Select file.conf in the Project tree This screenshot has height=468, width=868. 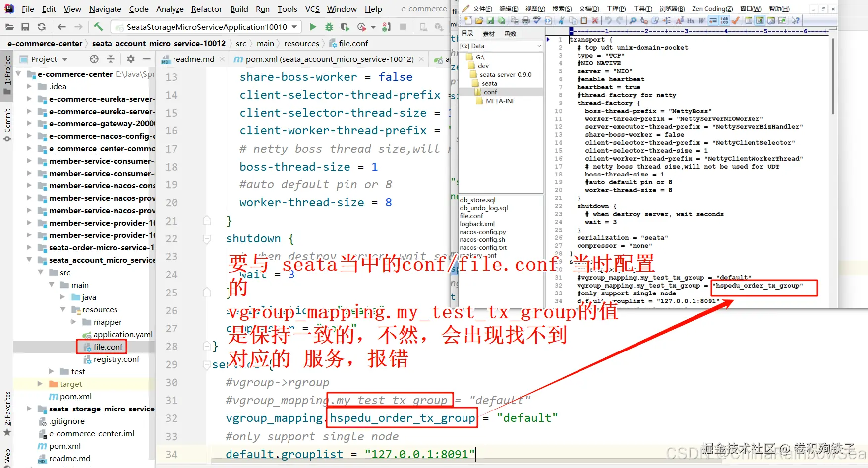pos(108,347)
